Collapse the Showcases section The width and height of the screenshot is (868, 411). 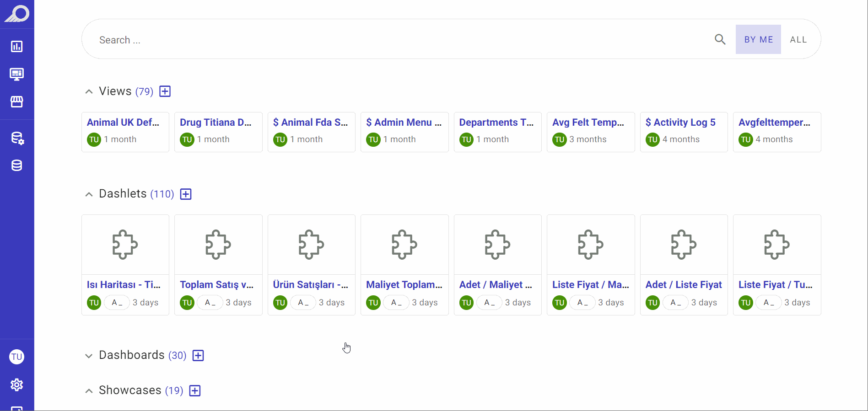click(x=89, y=391)
